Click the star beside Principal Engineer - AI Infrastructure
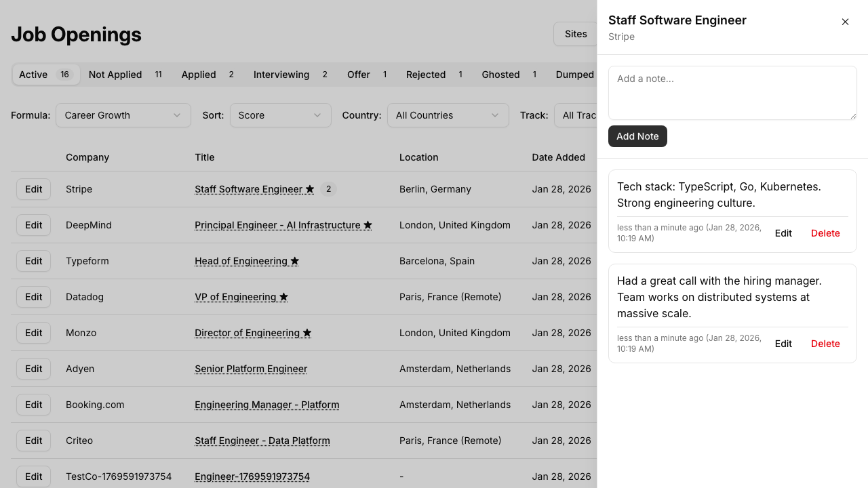This screenshot has height=488, width=868. point(368,225)
